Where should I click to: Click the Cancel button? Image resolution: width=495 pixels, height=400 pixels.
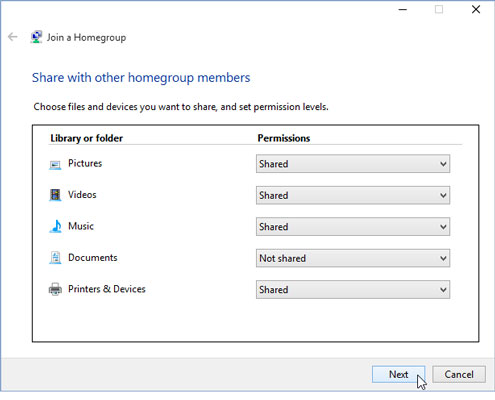click(459, 374)
